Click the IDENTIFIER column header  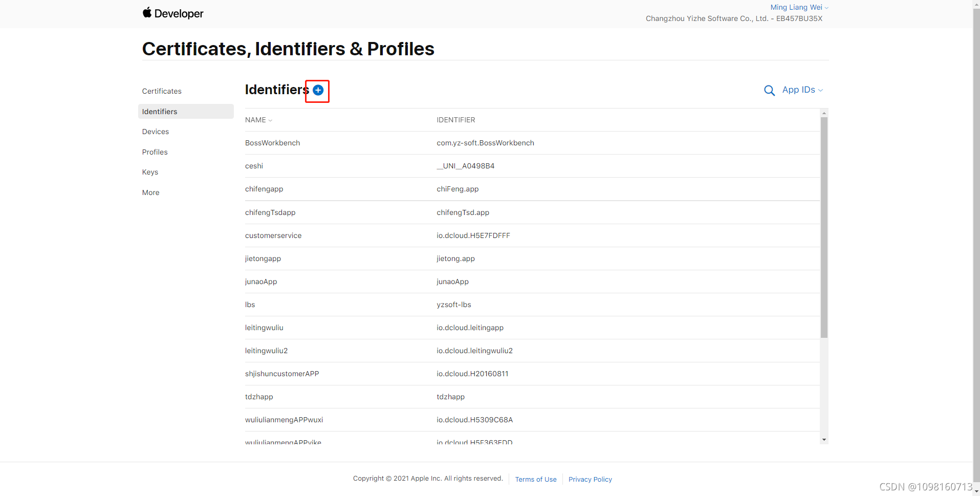click(x=455, y=120)
